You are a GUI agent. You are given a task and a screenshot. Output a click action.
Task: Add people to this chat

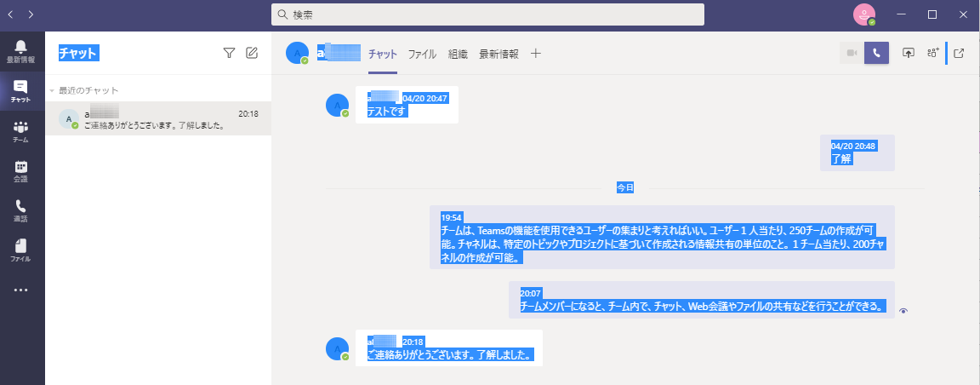tap(933, 53)
